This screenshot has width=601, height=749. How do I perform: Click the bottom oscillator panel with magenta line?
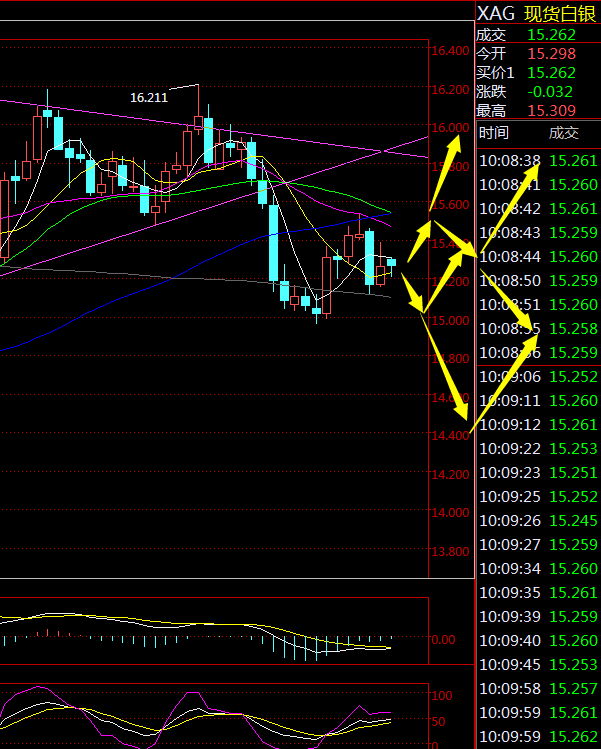[x=214, y=716]
